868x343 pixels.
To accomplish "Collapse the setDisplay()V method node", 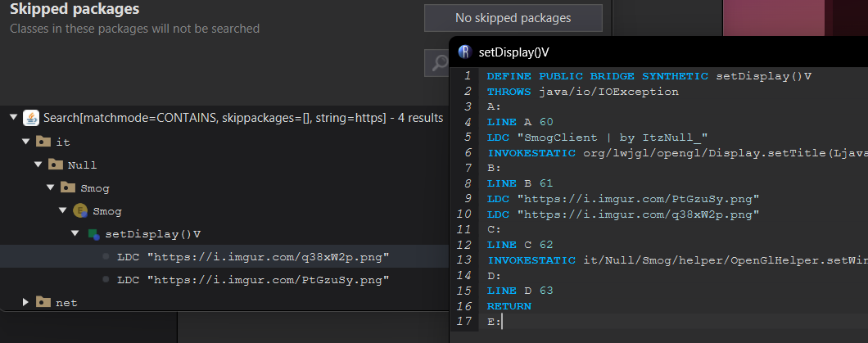I will (75, 234).
